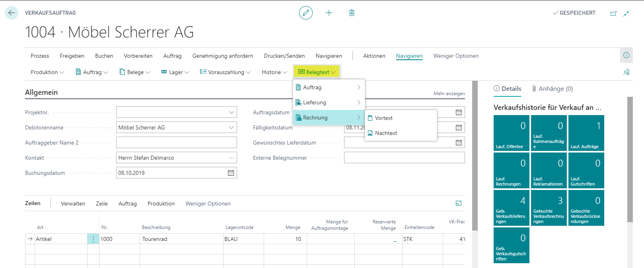Expand the Zeilen part to full view

[459, 203]
